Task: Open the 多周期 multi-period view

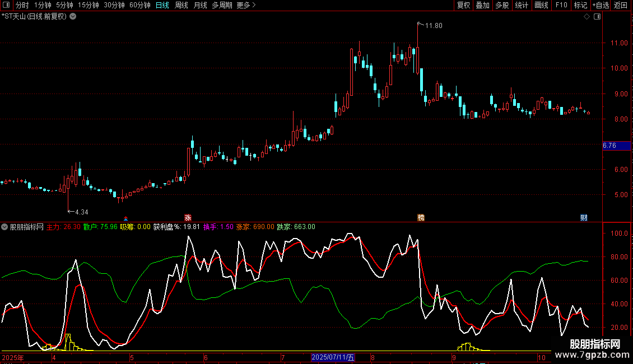Action: coord(222,5)
